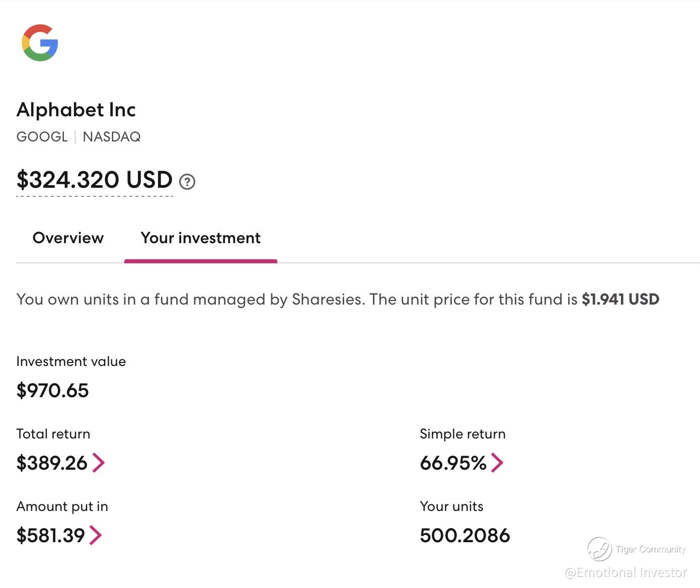Click the $324.320 USD share price
This screenshot has height=588, width=700.
95,180
